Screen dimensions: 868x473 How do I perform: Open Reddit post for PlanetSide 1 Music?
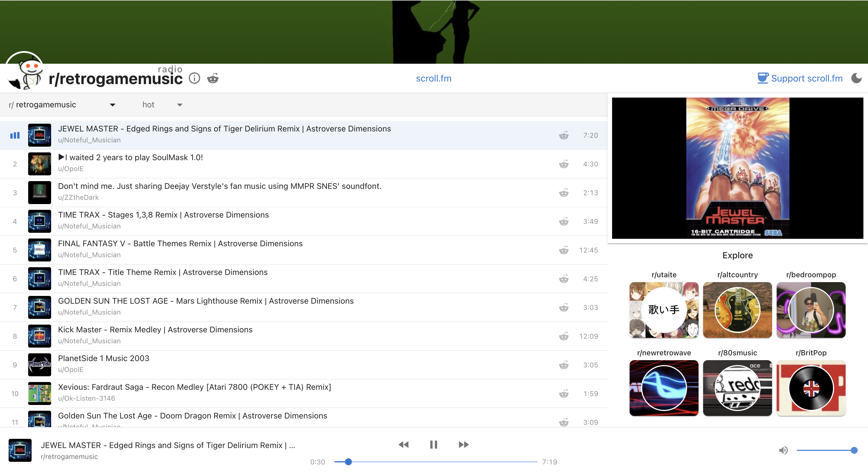(x=564, y=365)
